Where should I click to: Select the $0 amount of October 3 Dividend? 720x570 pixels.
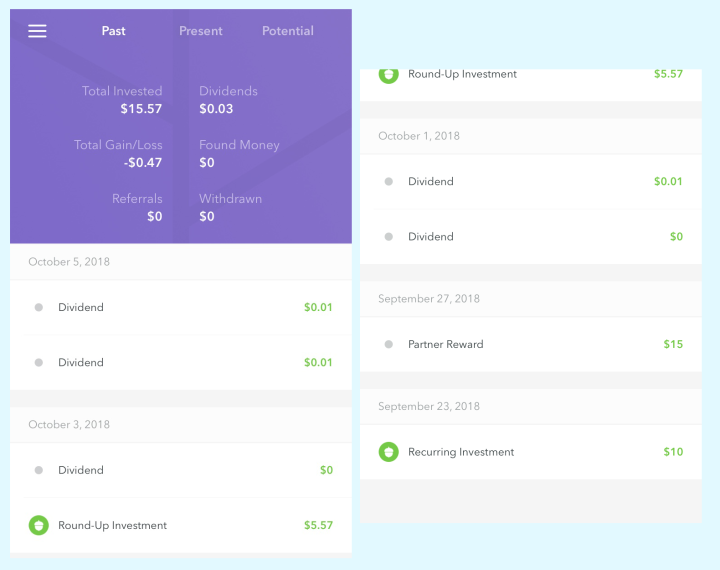tap(326, 470)
